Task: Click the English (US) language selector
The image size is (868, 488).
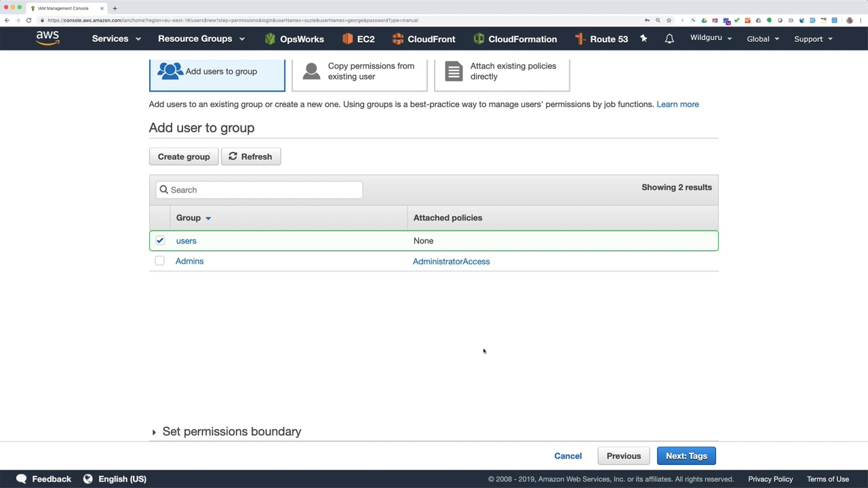Action: 122,479
